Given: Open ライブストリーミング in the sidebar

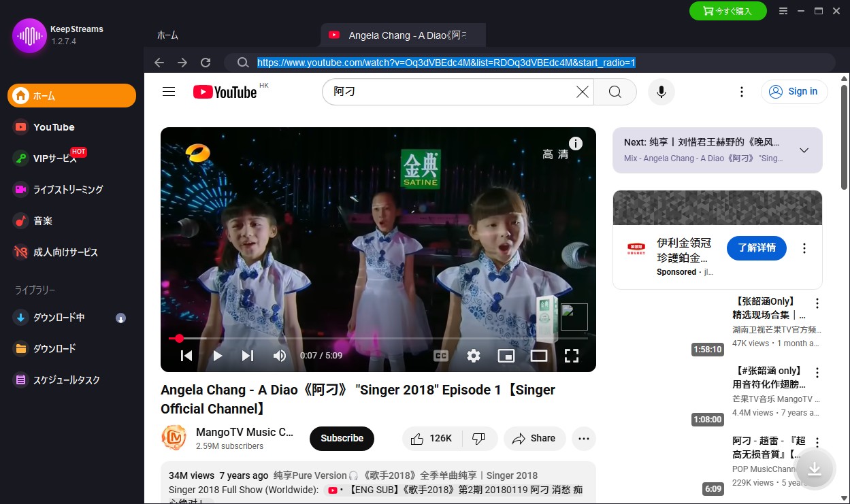Looking at the screenshot, I should tap(71, 190).
